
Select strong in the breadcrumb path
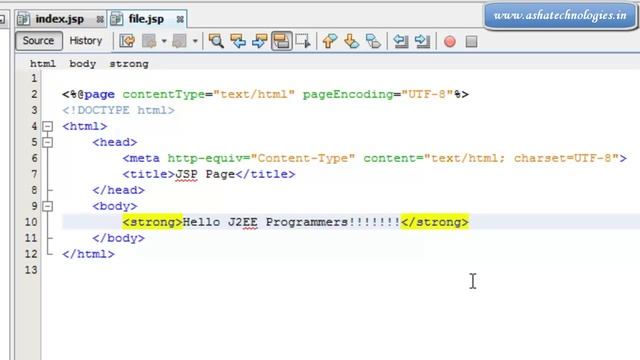pyautogui.click(x=129, y=64)
